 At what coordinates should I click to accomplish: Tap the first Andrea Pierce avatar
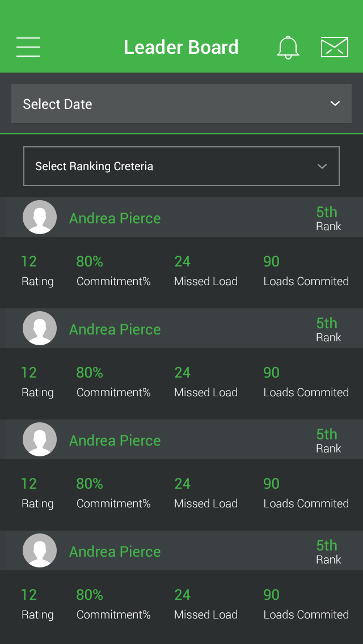(x=40, y=217)
